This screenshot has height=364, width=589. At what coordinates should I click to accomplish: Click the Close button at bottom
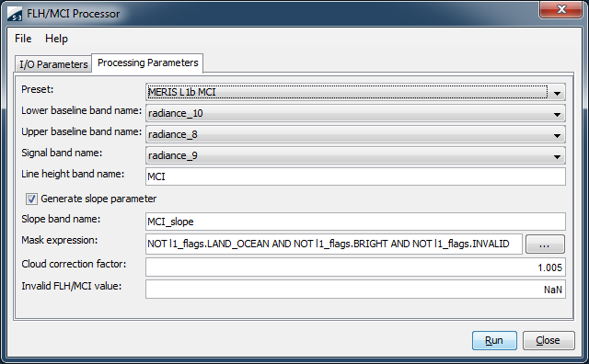[549, 340]
